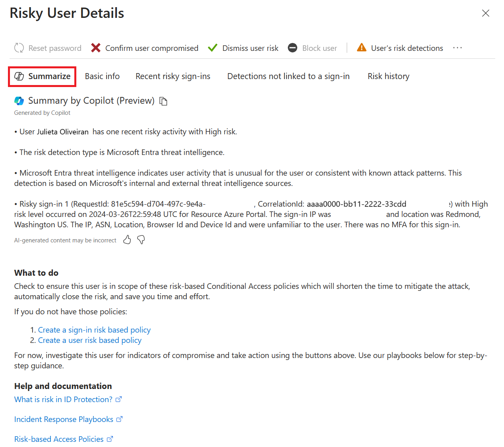Click the Reset password refresh icon
Screen dimensions: 504x447
tap(19, 48)
